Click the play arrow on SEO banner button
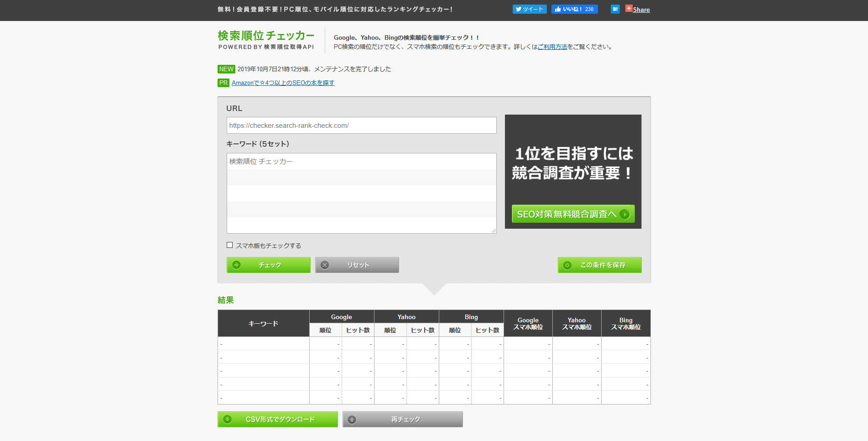 tap(624, 214)
